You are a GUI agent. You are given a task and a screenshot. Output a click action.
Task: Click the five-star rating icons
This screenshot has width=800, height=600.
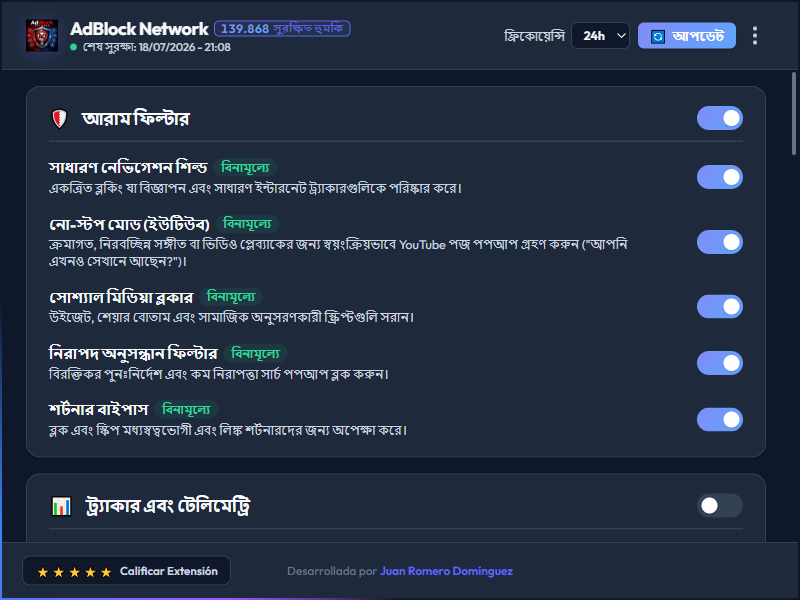[x=74, y=572]
